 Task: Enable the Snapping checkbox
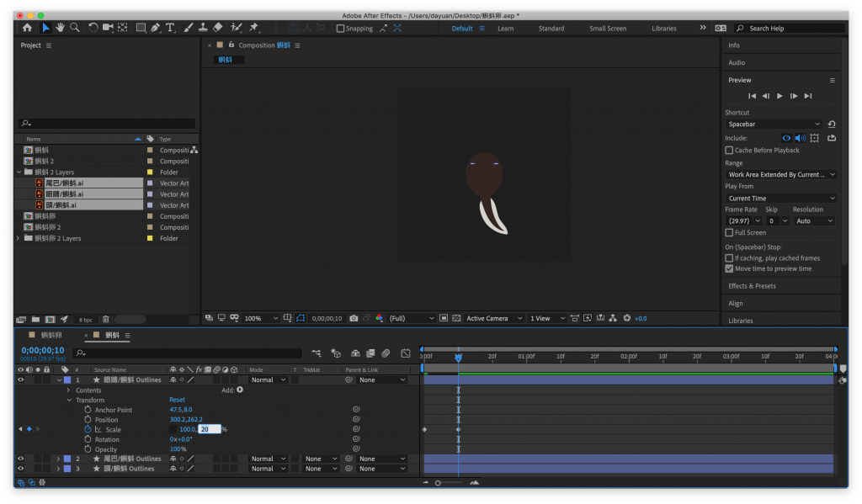(x=340, y=29)
